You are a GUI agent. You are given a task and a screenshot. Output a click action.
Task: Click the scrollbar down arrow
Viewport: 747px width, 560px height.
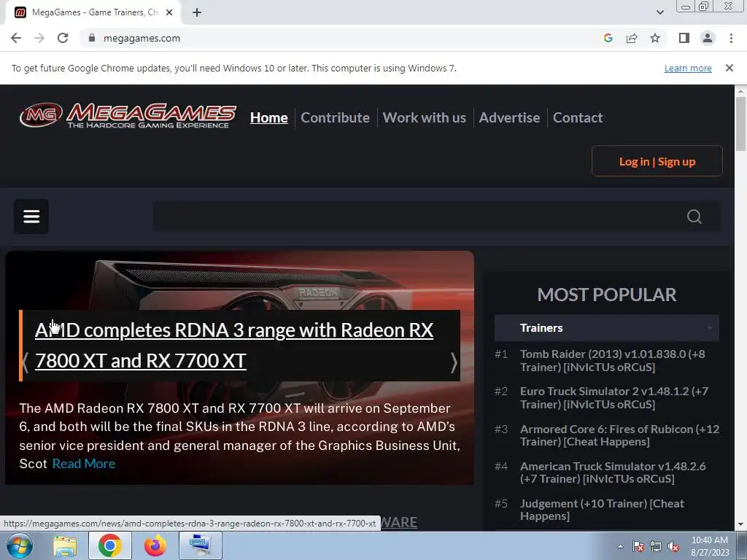[740, 524]
